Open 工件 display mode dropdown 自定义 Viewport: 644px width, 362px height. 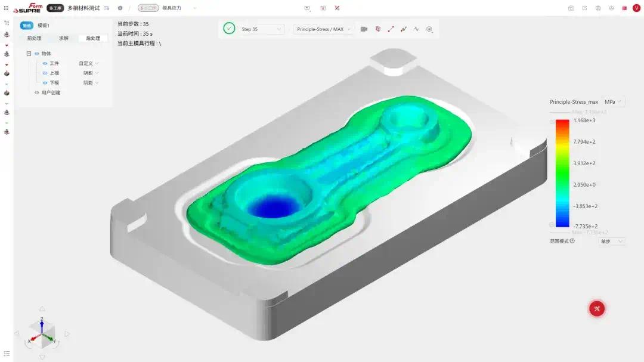pyautogui.click(x=89, y=64)
